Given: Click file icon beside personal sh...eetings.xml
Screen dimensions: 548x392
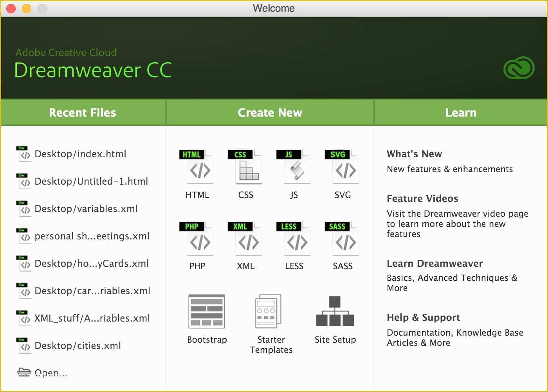Looking at the screenshot, I should pyautogui.click(x=23, y=236).
